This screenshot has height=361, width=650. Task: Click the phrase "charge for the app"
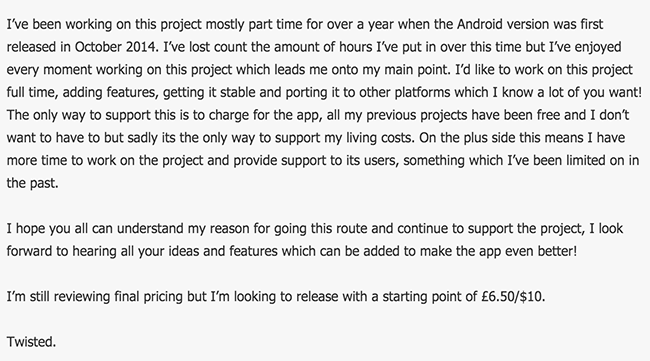point(265,115)
